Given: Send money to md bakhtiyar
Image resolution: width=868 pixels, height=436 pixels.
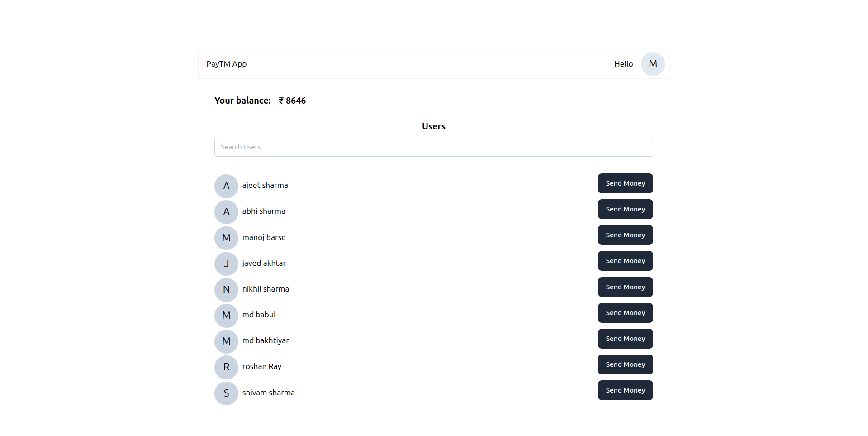Looking at the screenshot, I should tap(625, 339).
